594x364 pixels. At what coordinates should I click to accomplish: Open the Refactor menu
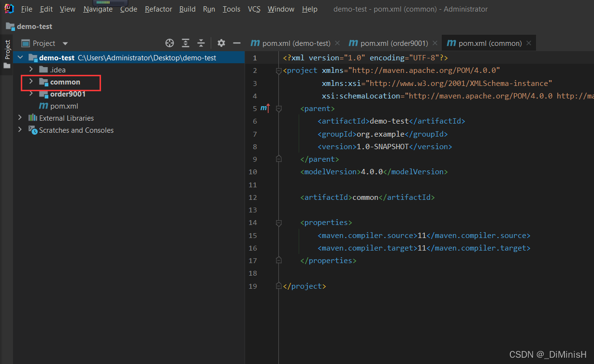coord(158,9)
